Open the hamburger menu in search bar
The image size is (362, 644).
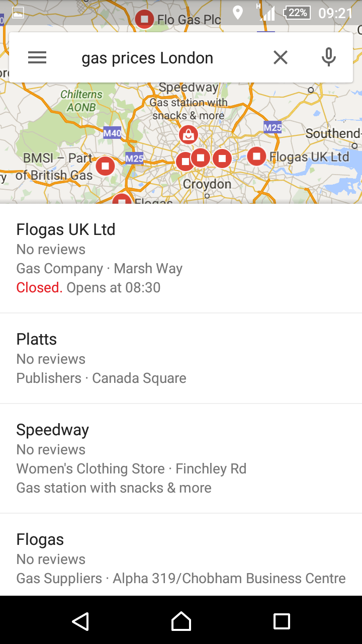point(37,58)
